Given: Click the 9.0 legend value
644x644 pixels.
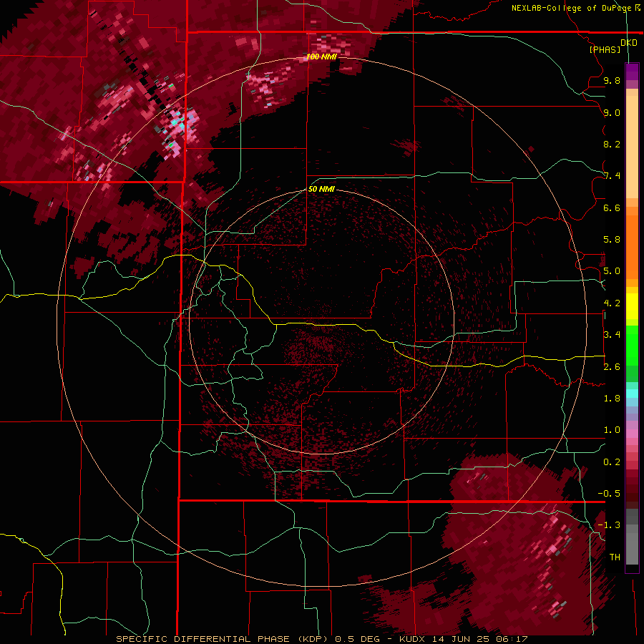Looking at the screenshot, I should tap(612, 112).
